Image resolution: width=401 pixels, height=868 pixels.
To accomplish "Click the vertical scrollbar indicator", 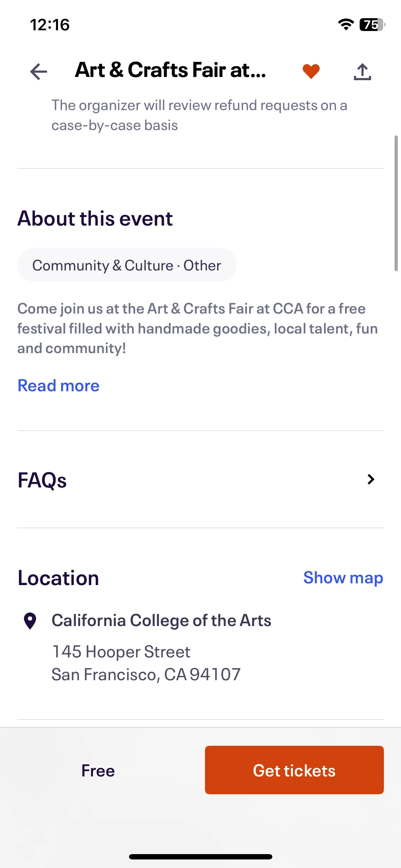I will [396, 203].
